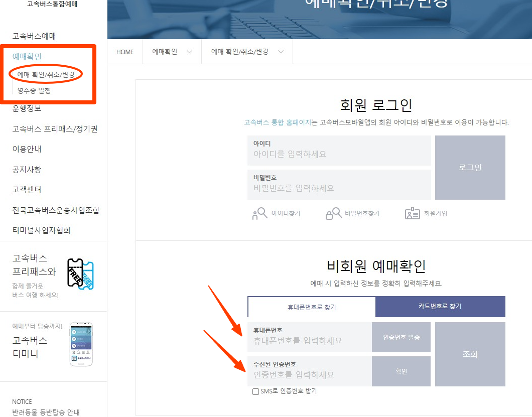Switch to 휴대폰번호로 찾기 tab

(x=312, y=307)
